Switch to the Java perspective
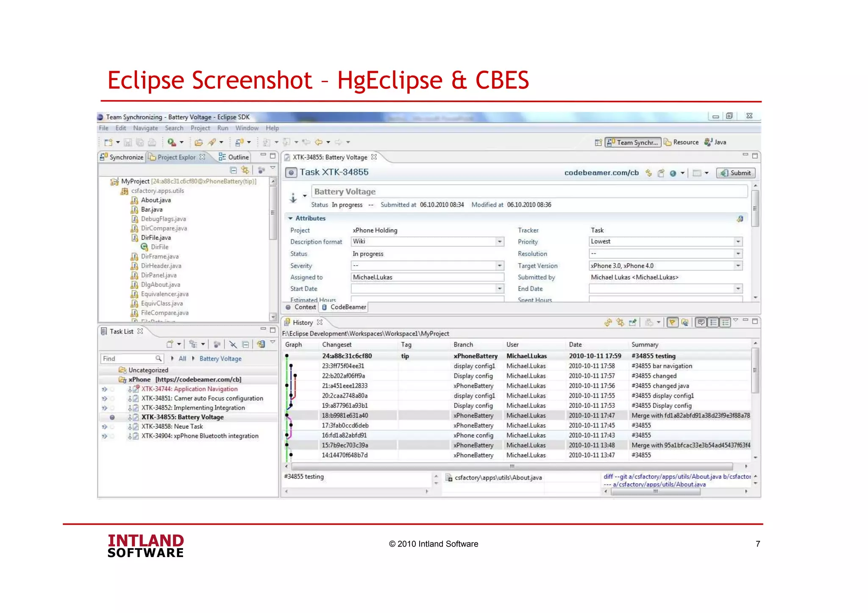The width and height of the screenshot is (868, 613). pyautogui.click(x=715, y=142)
